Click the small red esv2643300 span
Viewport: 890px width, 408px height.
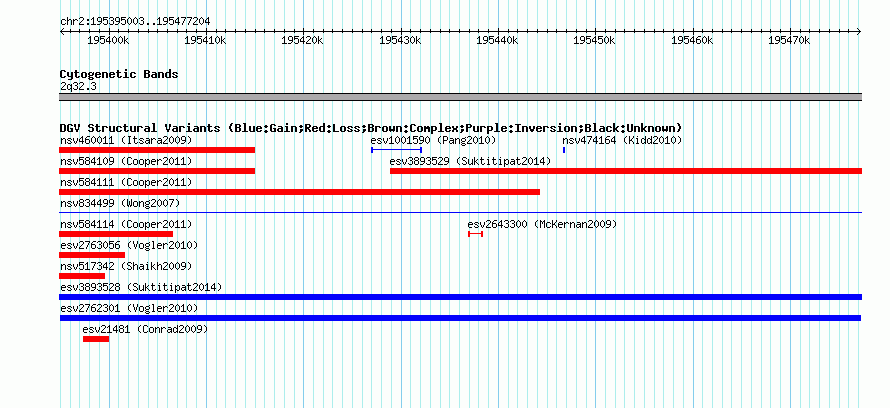476,234
